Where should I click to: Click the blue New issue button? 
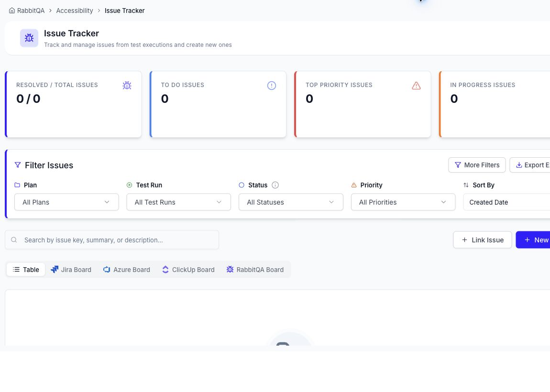pos(533,240)
